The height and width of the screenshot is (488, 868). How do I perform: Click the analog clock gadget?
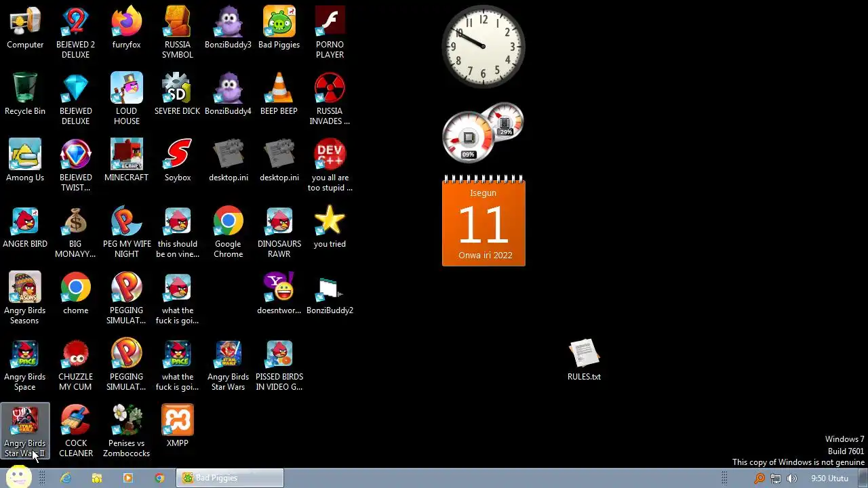[x=484, y=47]
